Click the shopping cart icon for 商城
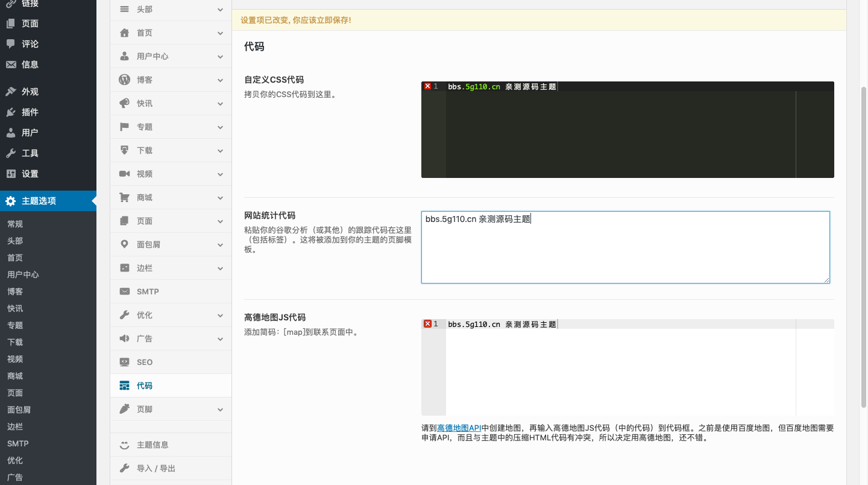The image size is (868, 485). click(x=125, y=197)
